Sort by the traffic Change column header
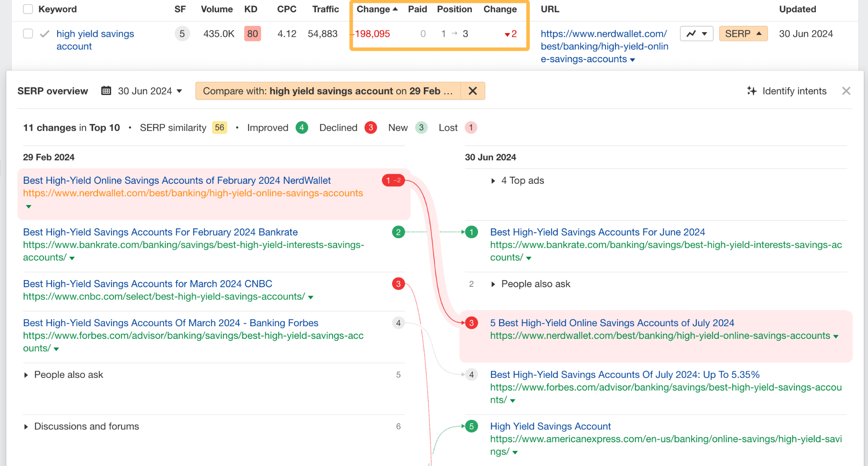 tap(377, 9)
